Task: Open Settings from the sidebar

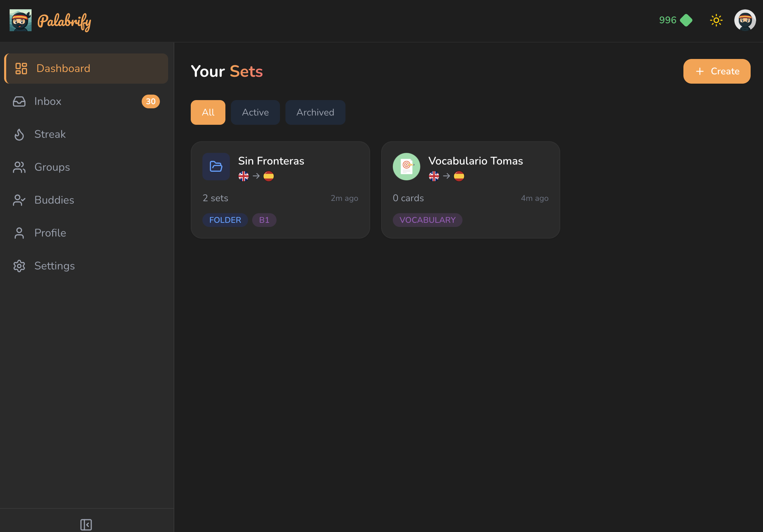Action: [86, 266]
